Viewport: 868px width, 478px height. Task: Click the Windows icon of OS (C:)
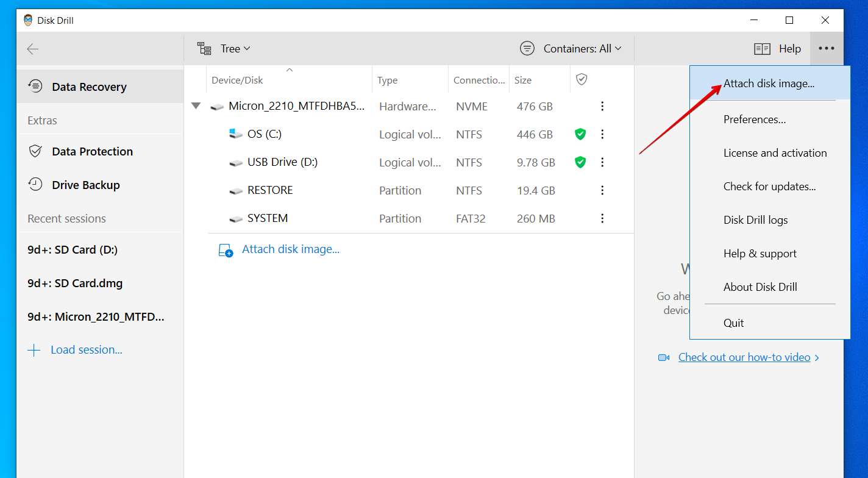pyautogui.click(x=236, y=134)
